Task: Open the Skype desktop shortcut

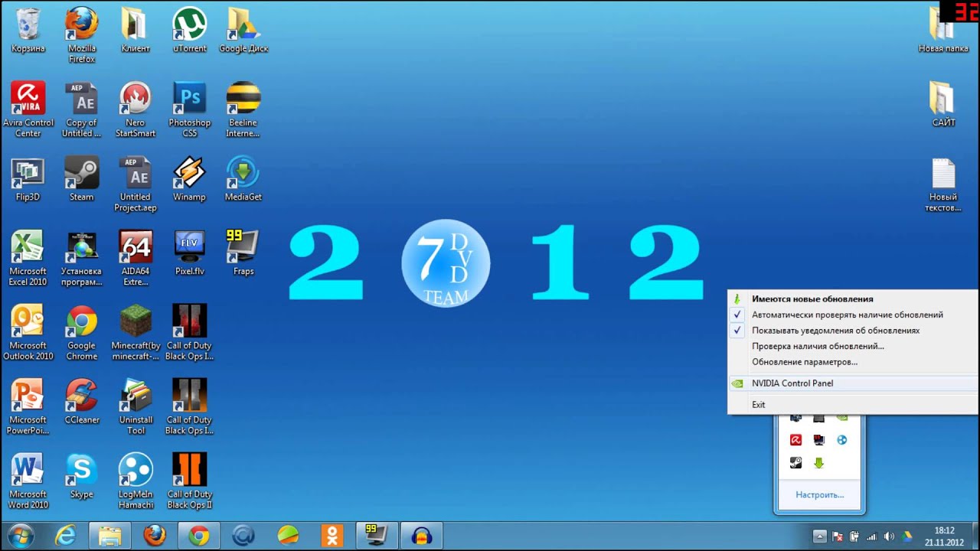Action: coord(82,476)
